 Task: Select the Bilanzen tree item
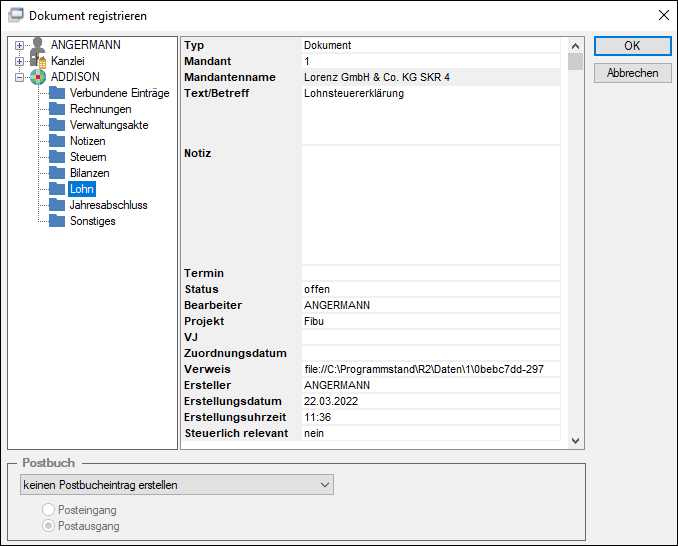(x=90, y=173)
